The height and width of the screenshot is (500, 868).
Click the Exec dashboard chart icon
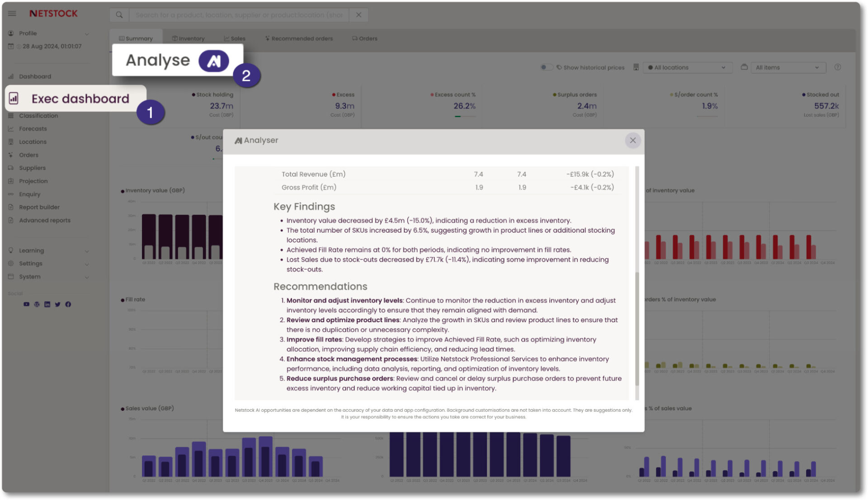(x=14, y=98)
